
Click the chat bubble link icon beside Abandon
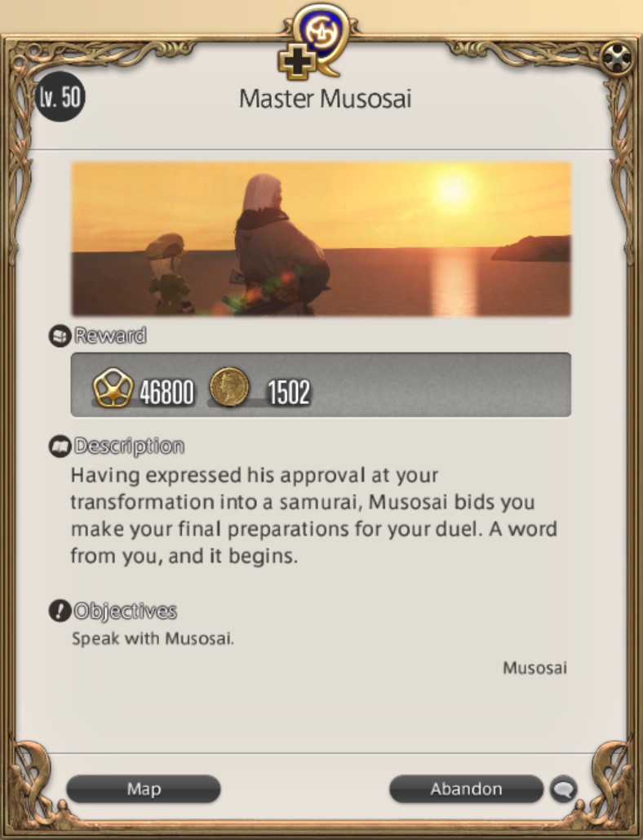563,789
